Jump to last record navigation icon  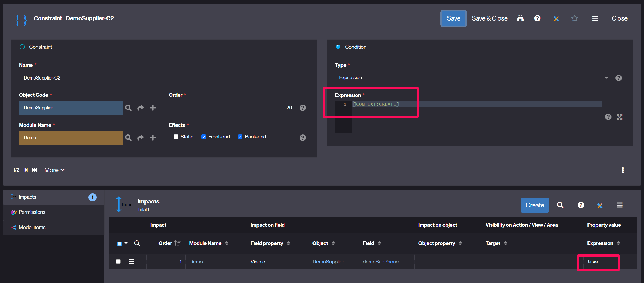point(35,170)
